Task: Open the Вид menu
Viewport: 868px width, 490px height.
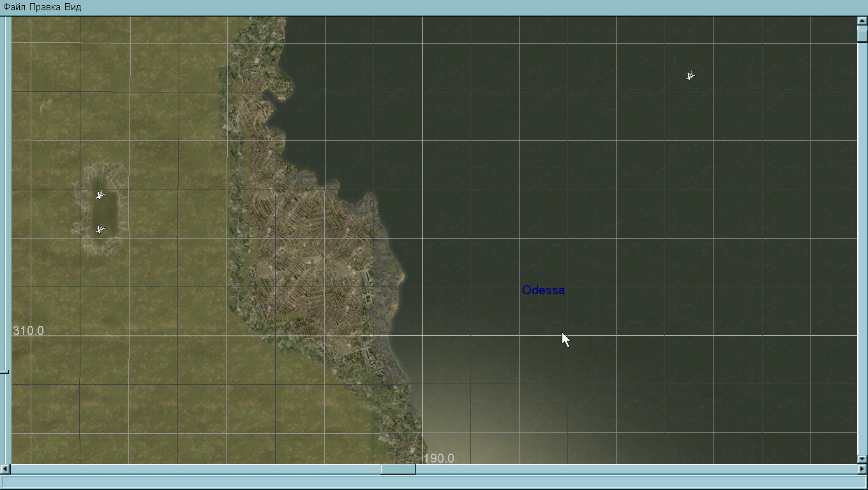Action: pyautogui.click(x=72, y=7)
